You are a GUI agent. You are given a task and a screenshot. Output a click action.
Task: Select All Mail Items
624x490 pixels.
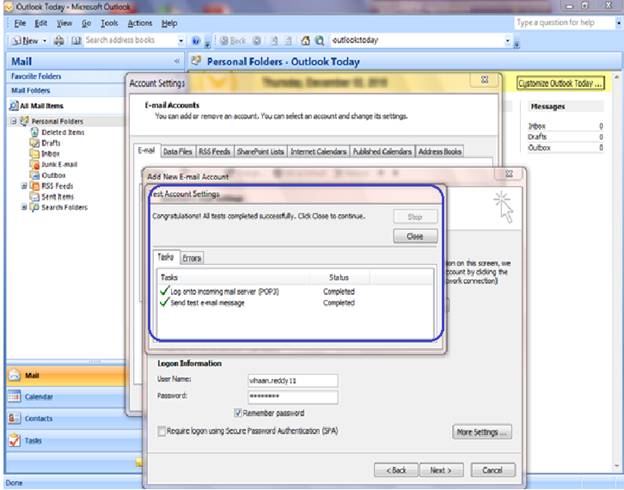tap(37, 106)
